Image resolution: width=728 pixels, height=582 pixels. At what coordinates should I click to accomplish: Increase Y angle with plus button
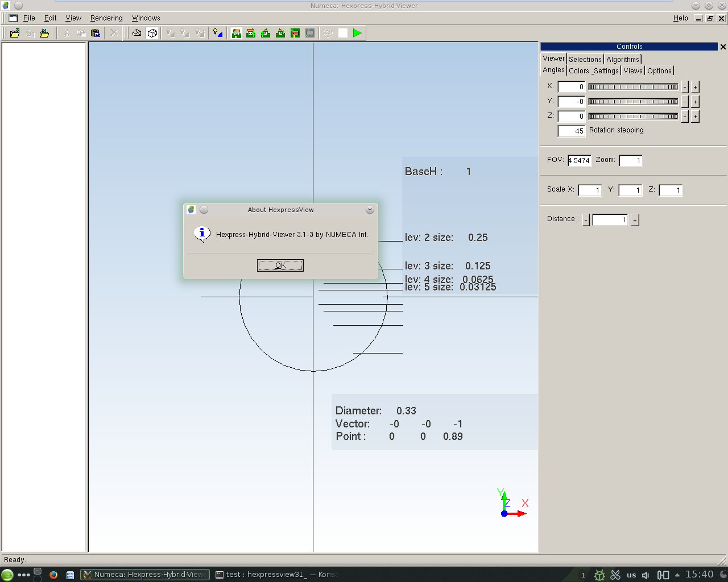coord(695,102)
